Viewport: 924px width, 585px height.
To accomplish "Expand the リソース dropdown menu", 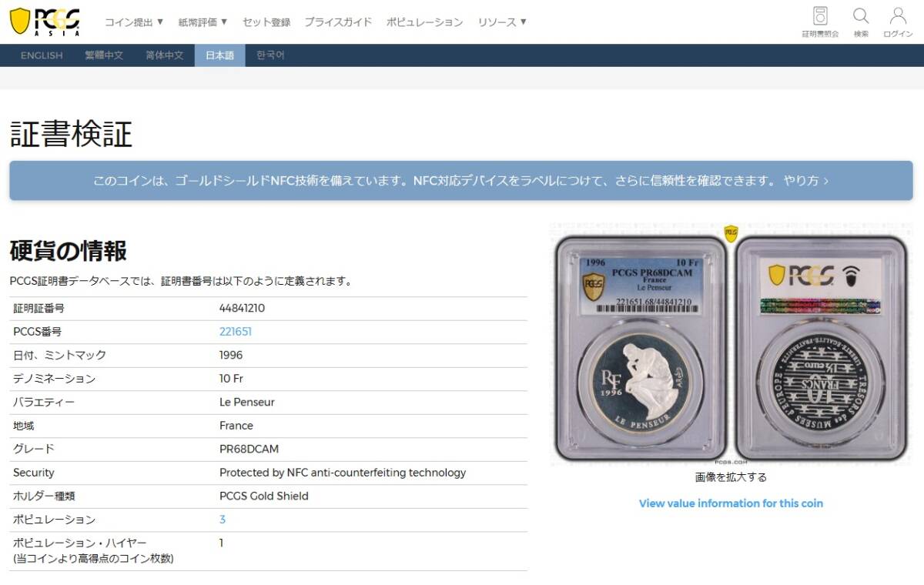I will tap(503, 22).
